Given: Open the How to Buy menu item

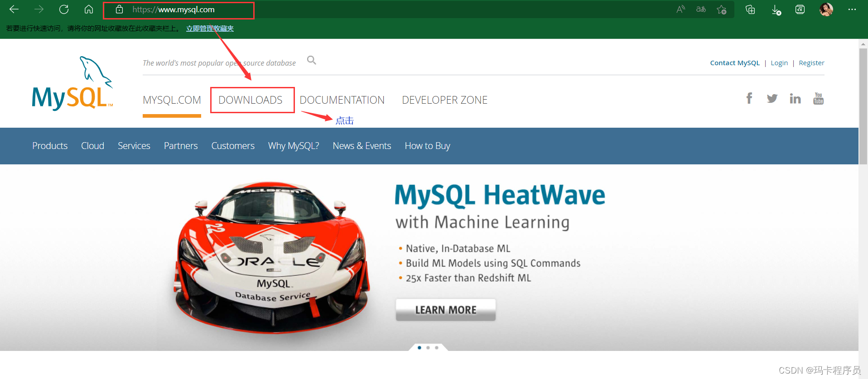Looking at the screenshot, I should click(427, 146).
